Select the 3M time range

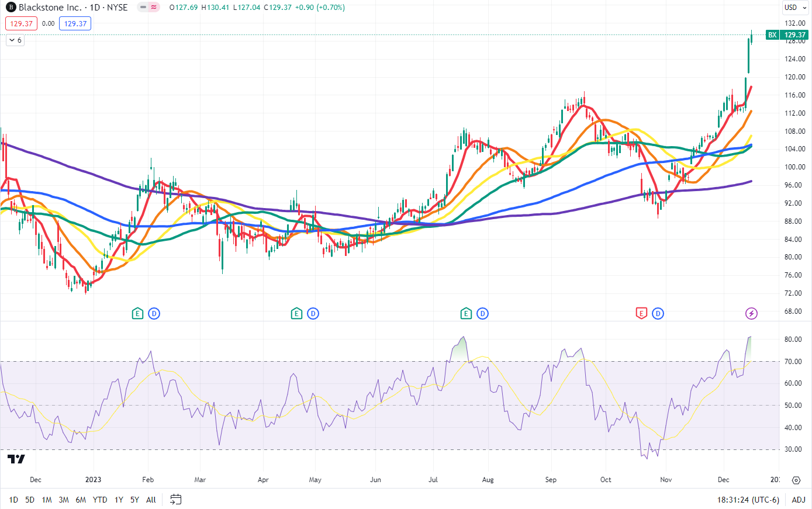64,500
